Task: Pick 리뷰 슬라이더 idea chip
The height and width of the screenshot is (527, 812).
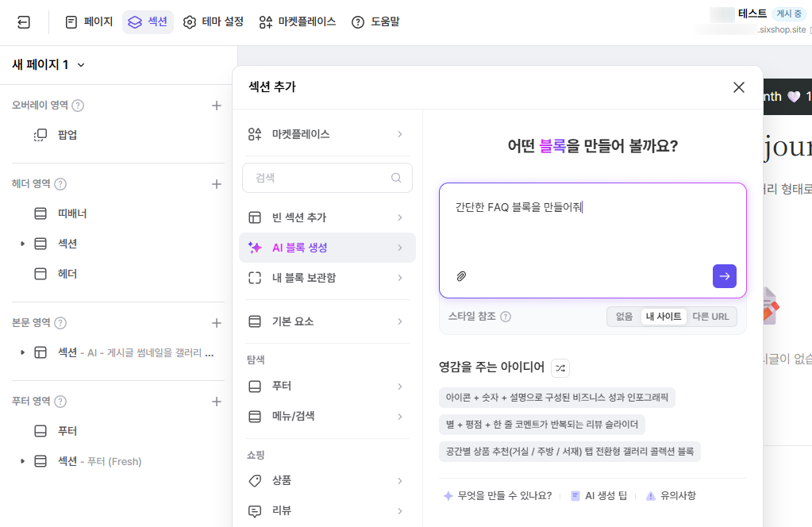Action: point(541,425)
